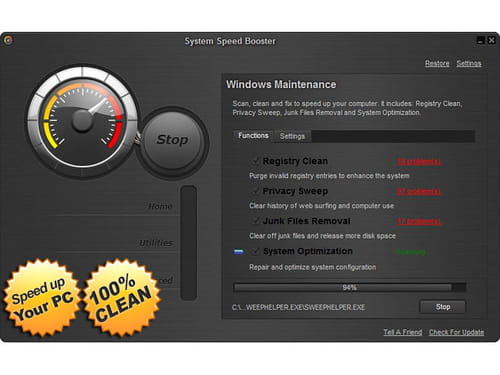
Task: Switch to the Settings tab
Action: [292, 136]
